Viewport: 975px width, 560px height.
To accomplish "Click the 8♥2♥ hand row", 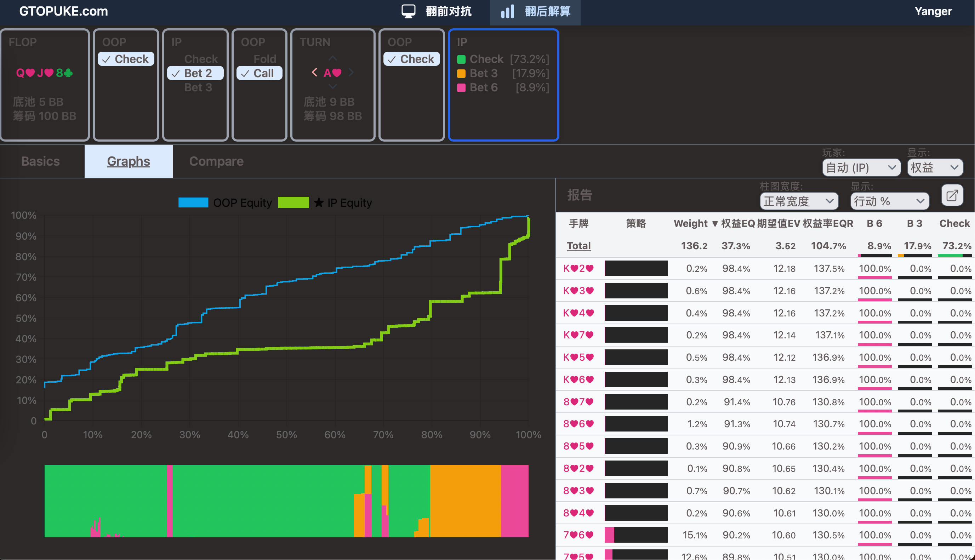I will 765,468.
